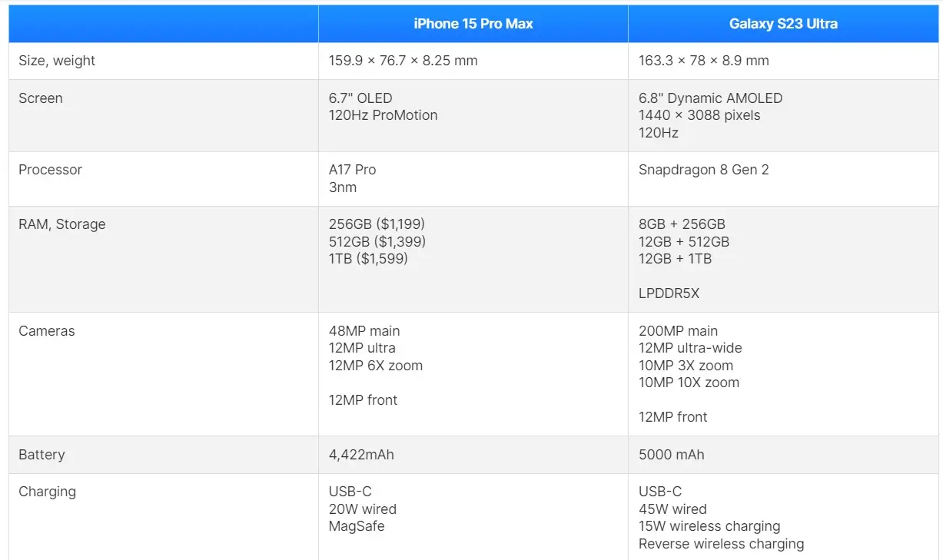The image size is (943, 560).
Task: Click the 200MP main camera text
Action: [678, 331]
